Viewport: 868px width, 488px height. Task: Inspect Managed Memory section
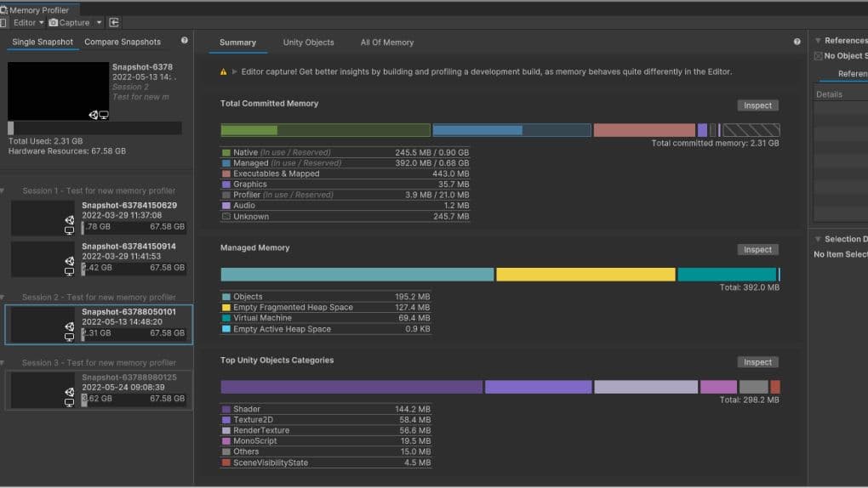pos(758,250)
